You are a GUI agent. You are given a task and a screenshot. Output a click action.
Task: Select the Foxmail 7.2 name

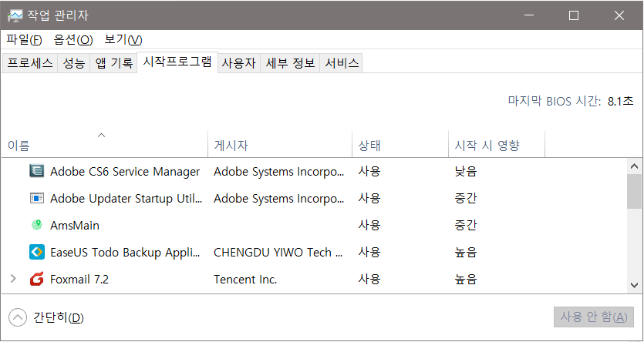pos(79,280)
